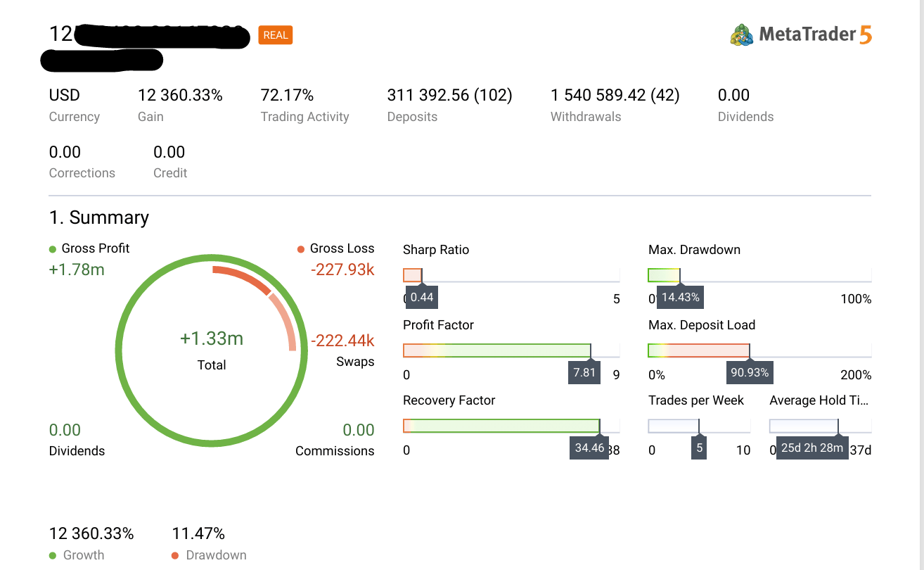Click the red Gross Loss legend dot
The image size is (924, 570).
(x=301, y=249)
